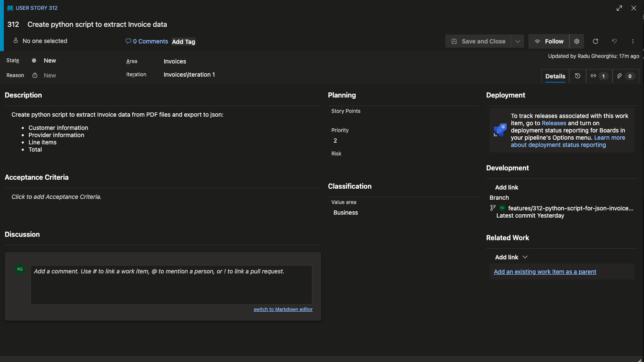Switch to the Details tab
This screenshot has height=362, width=644.
click(555, 76)
